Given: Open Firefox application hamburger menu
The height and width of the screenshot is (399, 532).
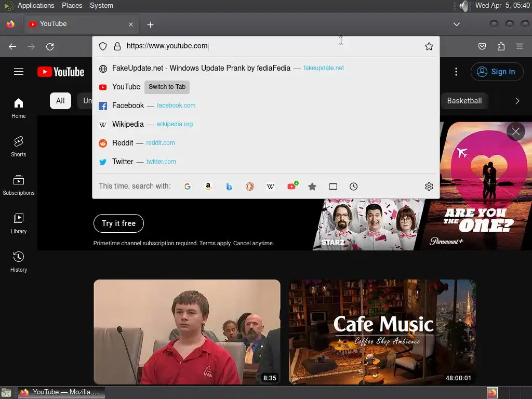Looking at the screenshot, I should pos(520,46).
